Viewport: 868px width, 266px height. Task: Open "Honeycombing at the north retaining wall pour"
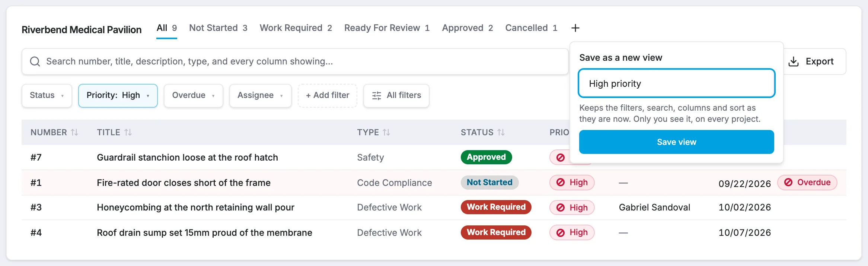(x=196, y=208)
